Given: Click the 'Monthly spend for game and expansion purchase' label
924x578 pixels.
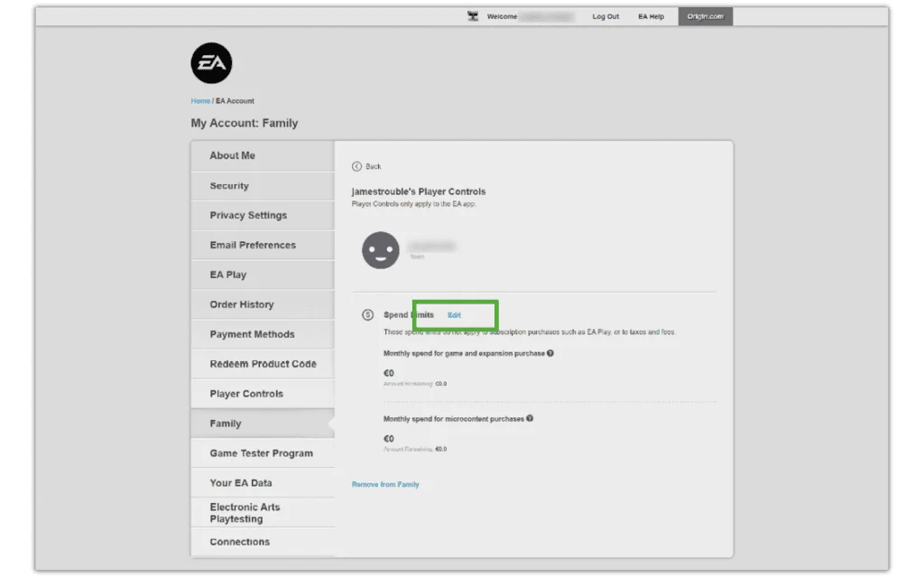Looking at the screenshot, I should tap(464, 353).
